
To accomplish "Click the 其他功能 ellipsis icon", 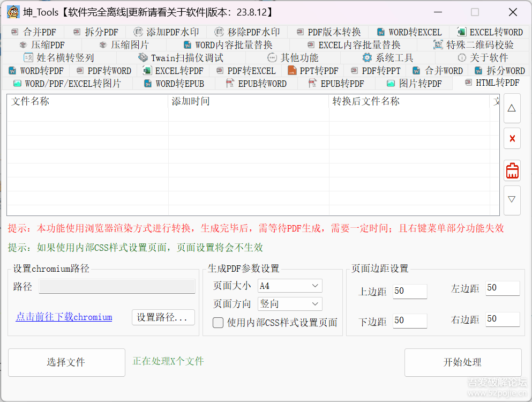I will coord(272,58).
